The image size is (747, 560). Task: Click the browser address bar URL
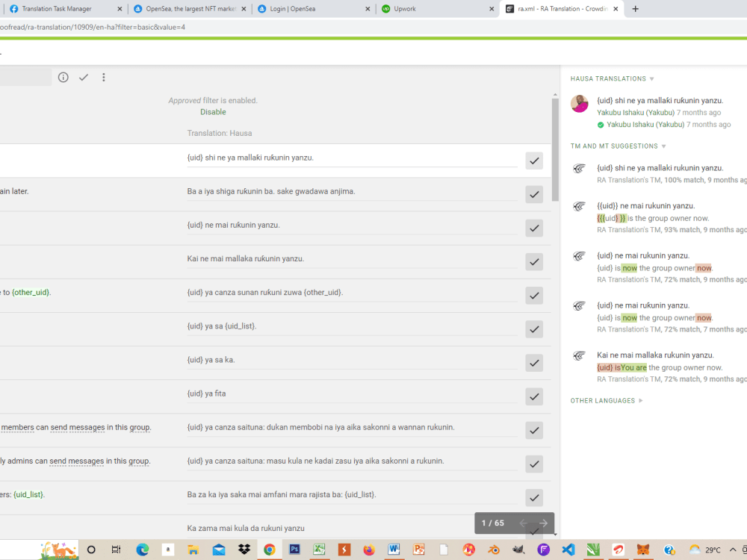coord(93,27)
